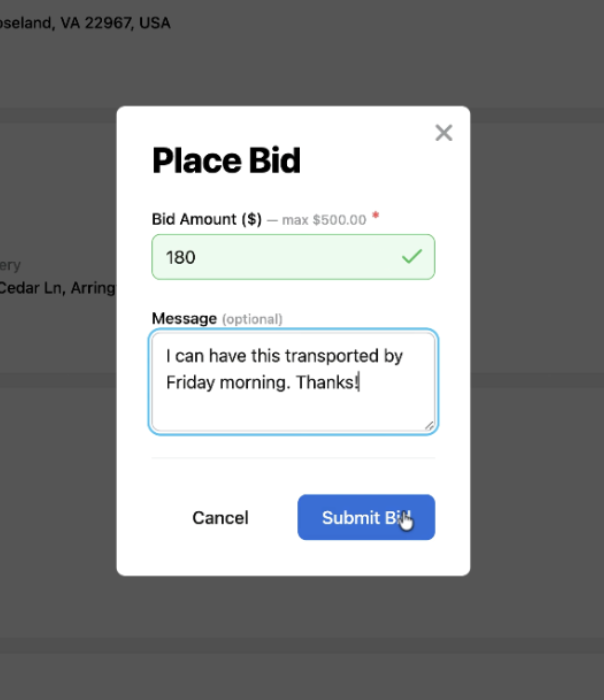Image resolution: width=604 pixels, height=700 pixels.
Task: Click the textarea resize handle corner
Action: pos(429,426)
